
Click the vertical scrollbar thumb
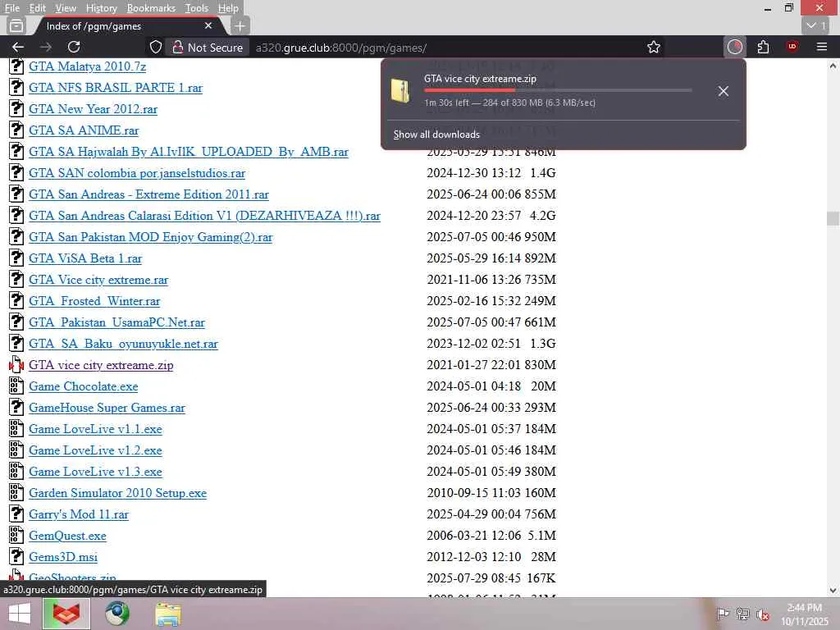pyautogui.click(x=833, y=218)
